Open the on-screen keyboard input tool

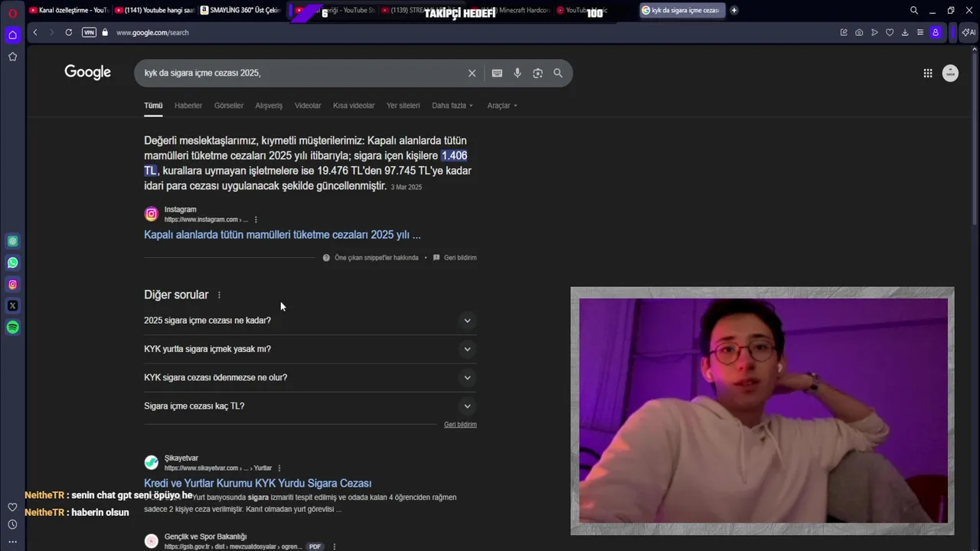click(497, 73)
